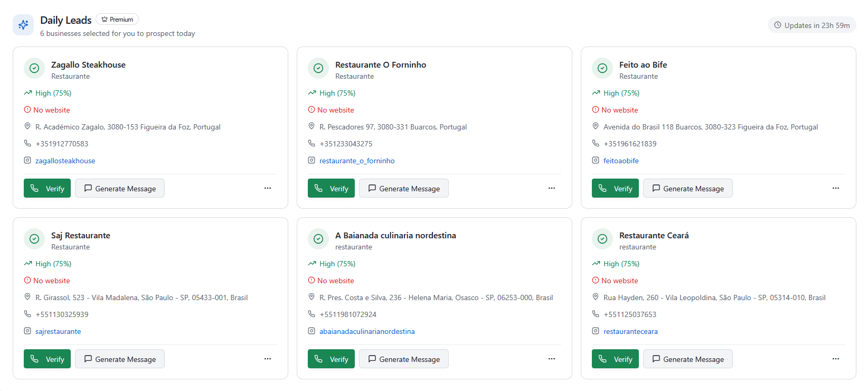The image size is (868, 391).
Task: Click the phone icon beside +551125037653
Action: 596,314
